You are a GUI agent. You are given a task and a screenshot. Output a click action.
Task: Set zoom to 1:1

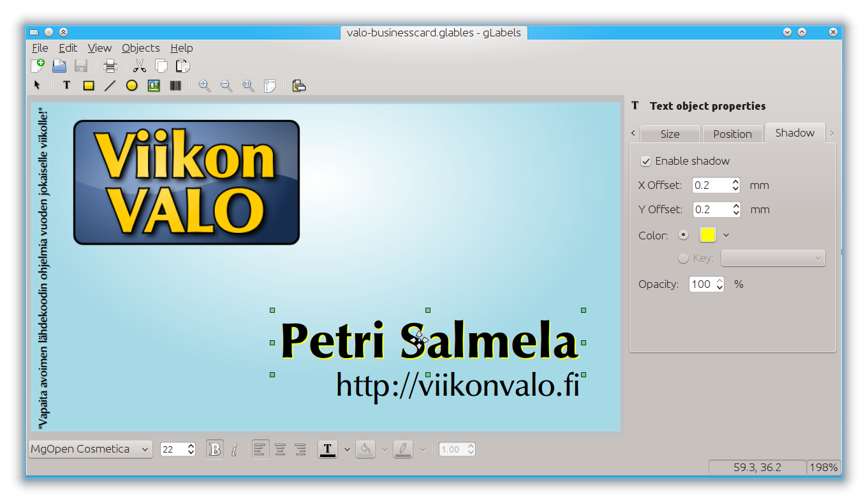(248, 85)
